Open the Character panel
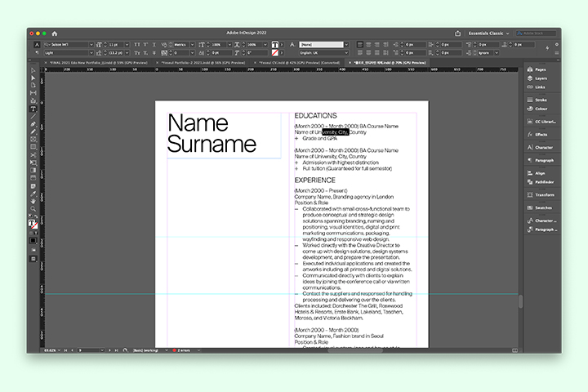Image resolution: width=588 pixels, height=392 pixels. click(x=540, y=148)
